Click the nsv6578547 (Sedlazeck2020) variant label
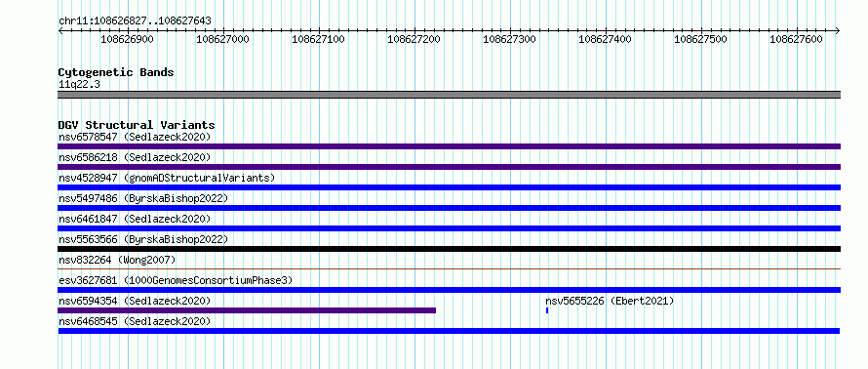 click(x=135, y=137)
